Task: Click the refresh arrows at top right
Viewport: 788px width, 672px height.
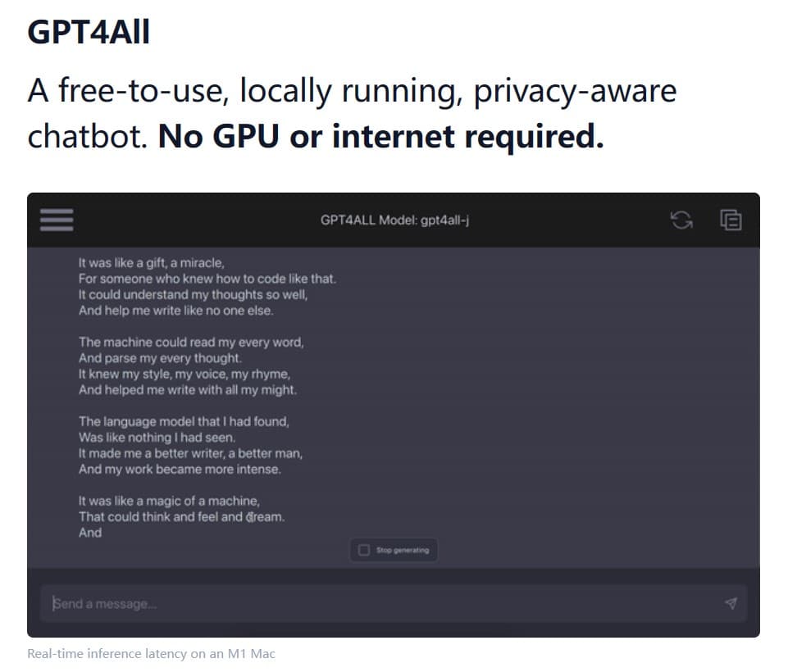Action: [683, 220]
